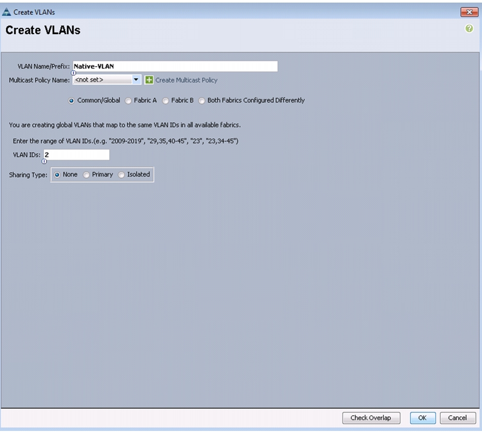Click the info indicator below VLAN Name field

click(73, 73)
